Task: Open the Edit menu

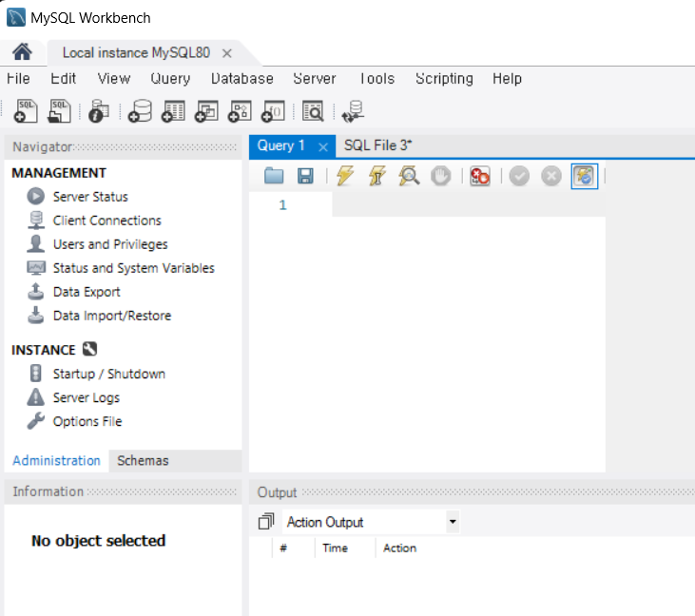Action: coord(63,79)
